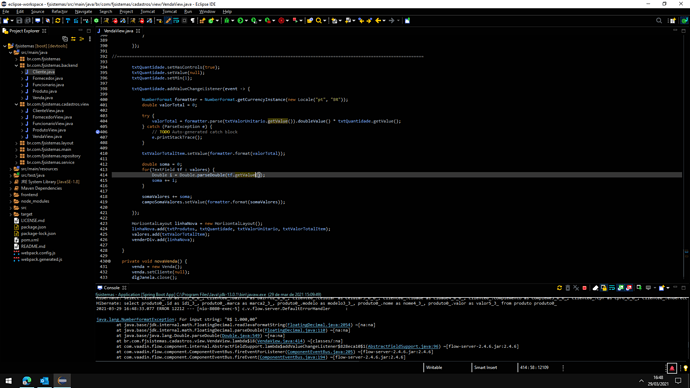This screenshot has width=690, height=388.
Task: Open Microsoft Edge from taskbar
Action: [27, 381]
